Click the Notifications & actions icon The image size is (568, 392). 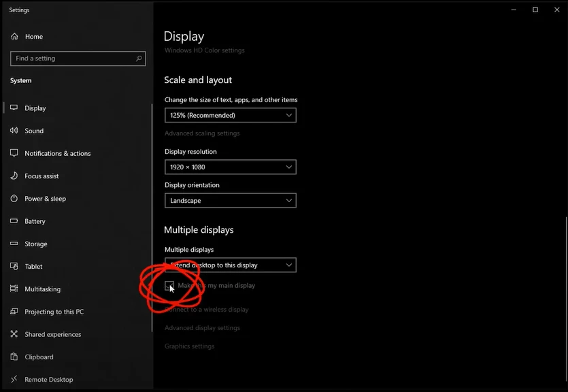tap(14, 153)
